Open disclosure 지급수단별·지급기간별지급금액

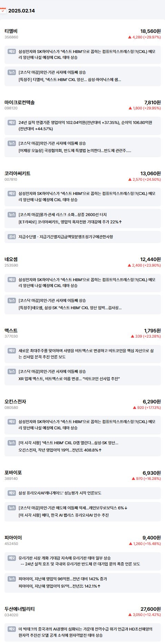pyautogui.click(x=66, y=237)
